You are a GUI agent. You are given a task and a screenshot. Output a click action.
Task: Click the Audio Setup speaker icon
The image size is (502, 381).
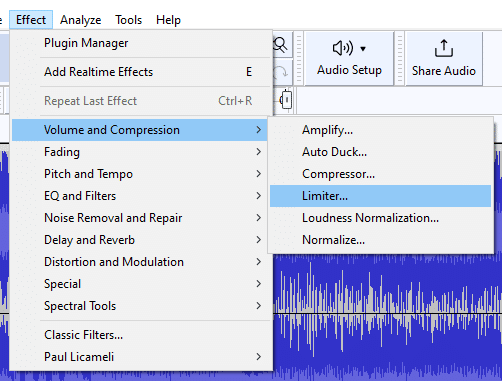point(343,48)
